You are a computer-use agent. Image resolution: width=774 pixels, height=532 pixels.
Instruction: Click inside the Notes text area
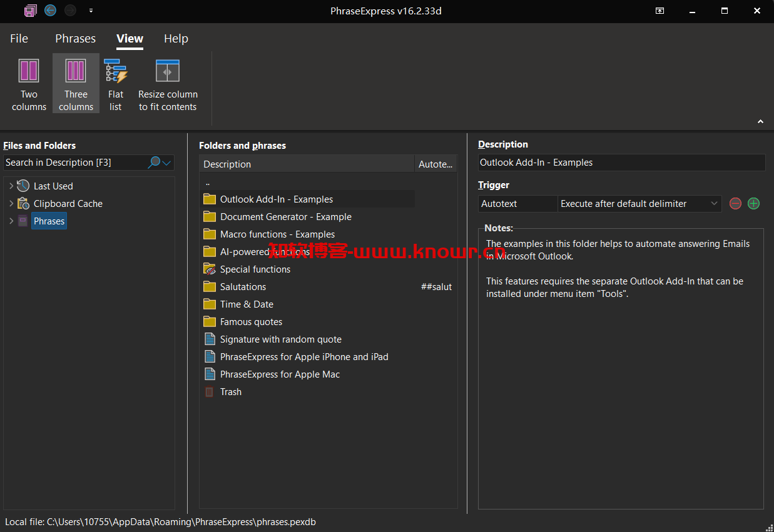(x=621, y=369)
